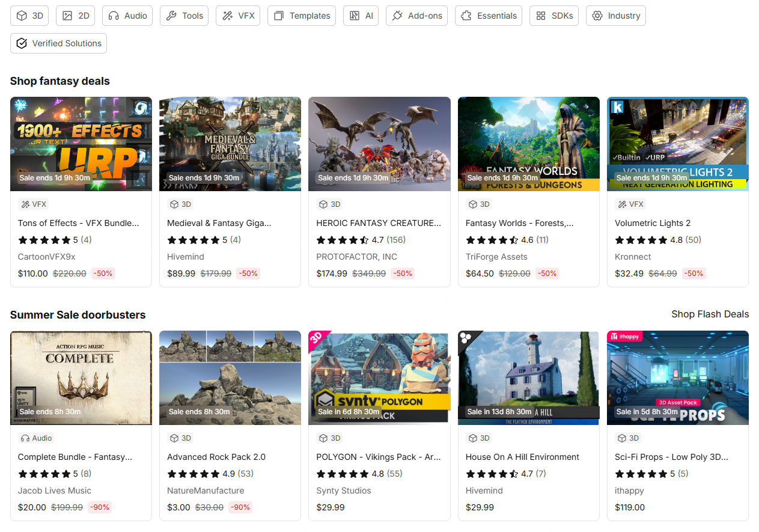Click publisher name ithappy
This screenshot has height=532, width=759.
[x=630, y=491]
